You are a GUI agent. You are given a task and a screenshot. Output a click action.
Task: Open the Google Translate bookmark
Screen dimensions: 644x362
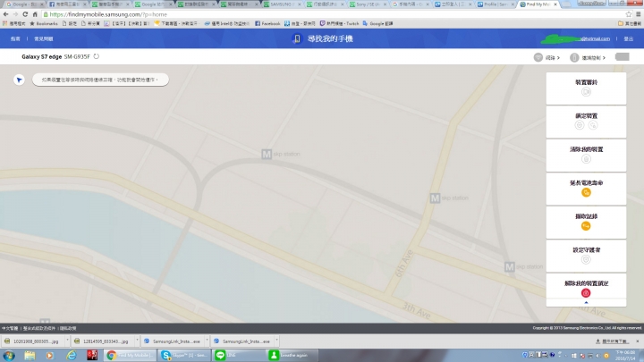(x=377, y=23)
